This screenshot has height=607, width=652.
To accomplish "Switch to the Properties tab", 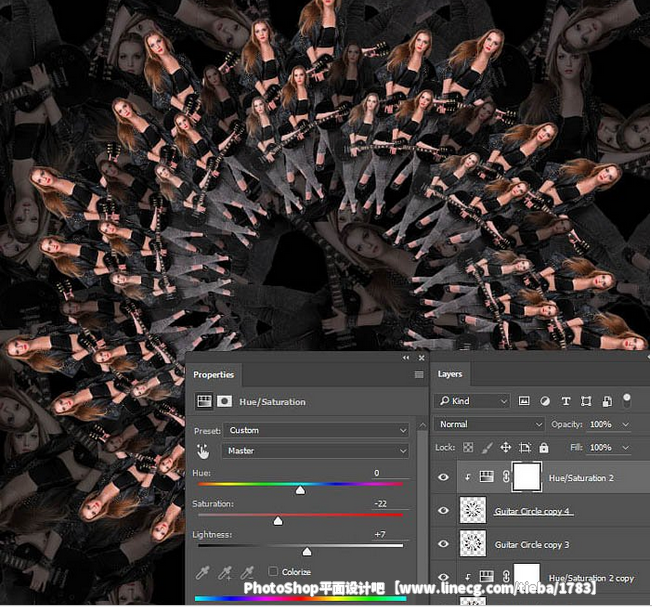I will click(x=214, y=375).
